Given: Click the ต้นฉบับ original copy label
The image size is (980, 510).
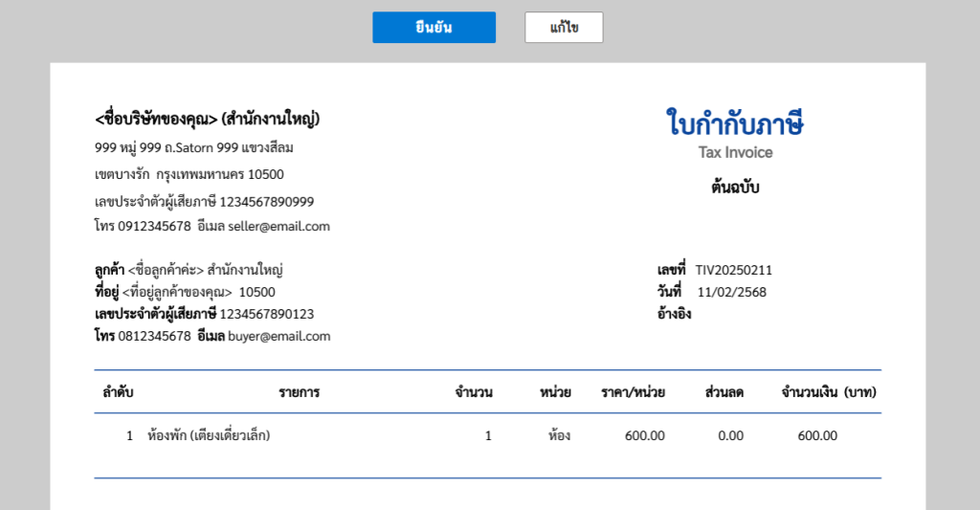Looking at the screenshot, I should tap(735, 187).
